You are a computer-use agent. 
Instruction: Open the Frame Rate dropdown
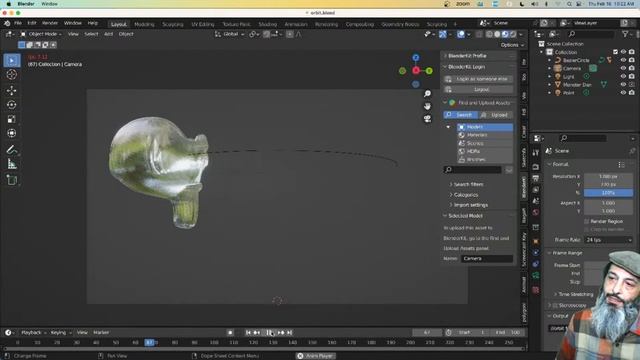coord(608,240)
